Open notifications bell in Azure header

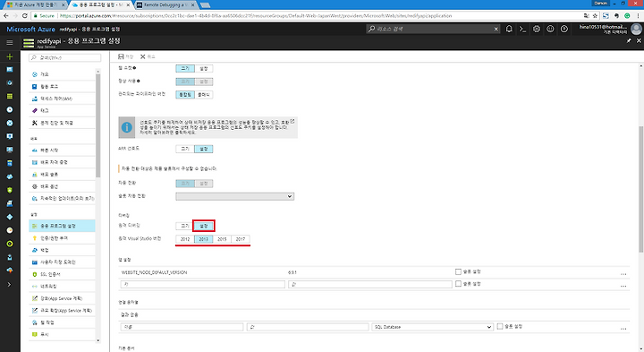509,29
